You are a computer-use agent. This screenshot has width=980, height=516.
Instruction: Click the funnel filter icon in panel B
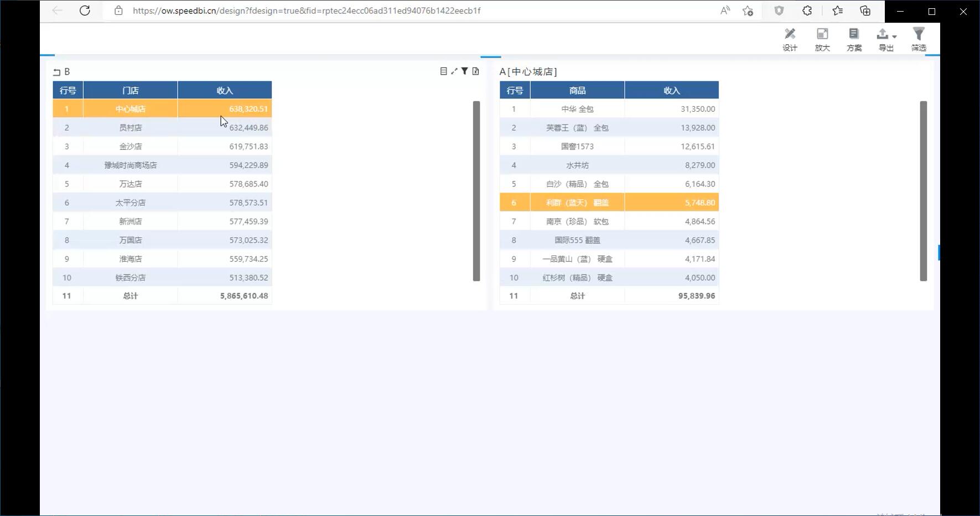(x=465, y=71)
